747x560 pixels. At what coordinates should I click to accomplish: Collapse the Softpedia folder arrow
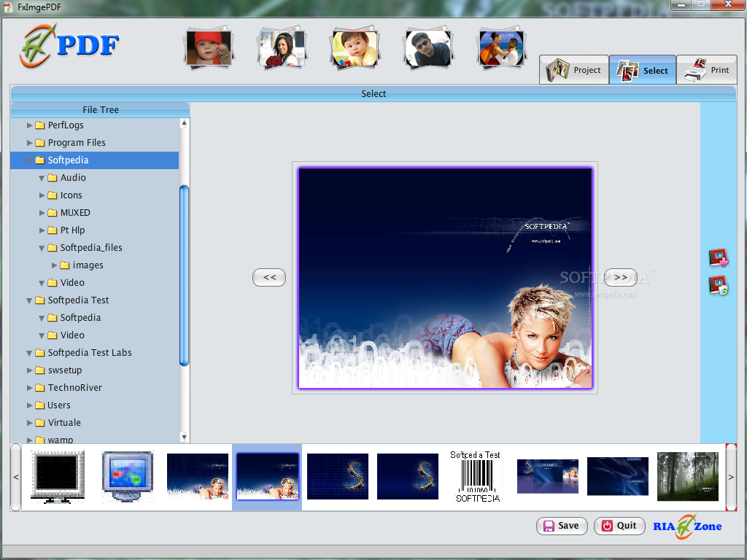[29, 160]
